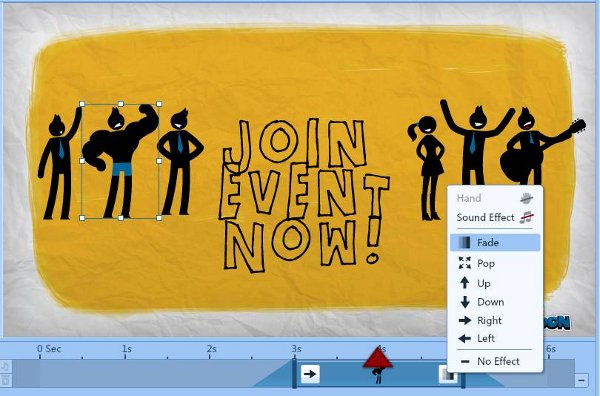Click the 1s mark on timeline ruler
The height and width of the screenshot is (396, 600).
pos(127,349)
